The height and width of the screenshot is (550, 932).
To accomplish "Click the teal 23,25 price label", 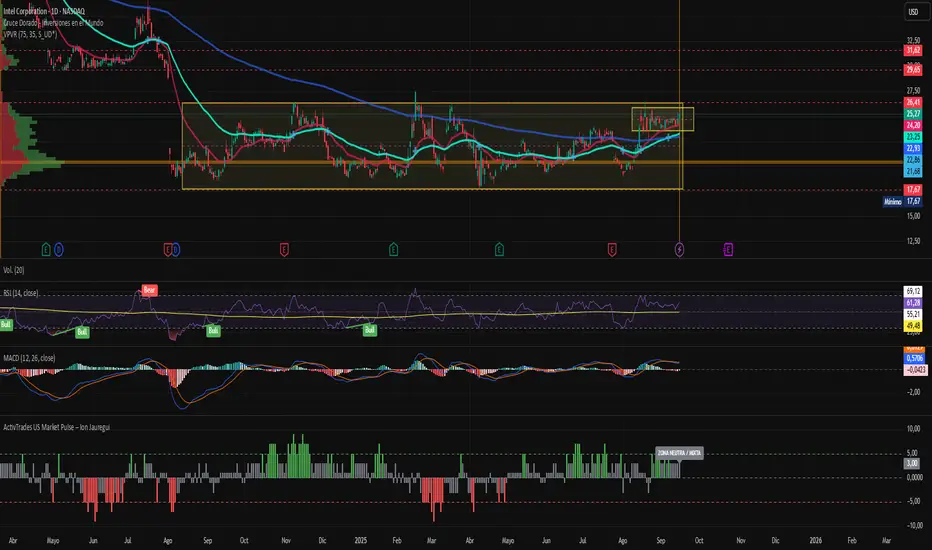I will pyautogui.click(x=913, y=137).
